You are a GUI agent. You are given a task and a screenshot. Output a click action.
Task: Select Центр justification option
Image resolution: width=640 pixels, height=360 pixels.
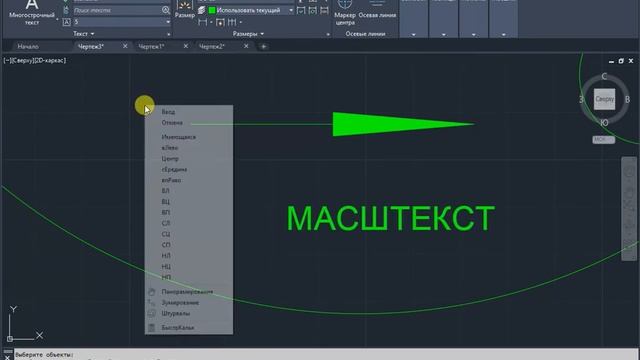tap(189, 158)
